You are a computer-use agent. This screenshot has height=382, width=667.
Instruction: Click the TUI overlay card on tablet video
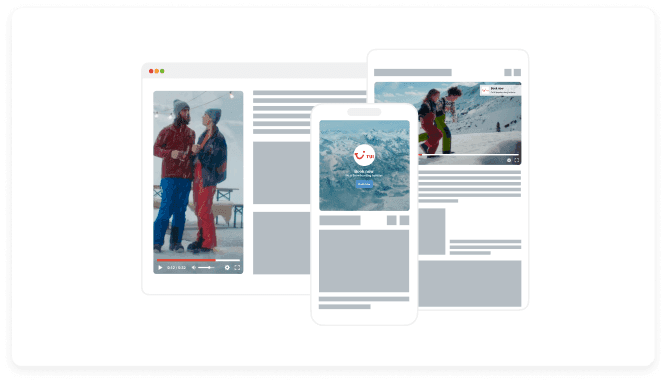(x=500, y=90)
